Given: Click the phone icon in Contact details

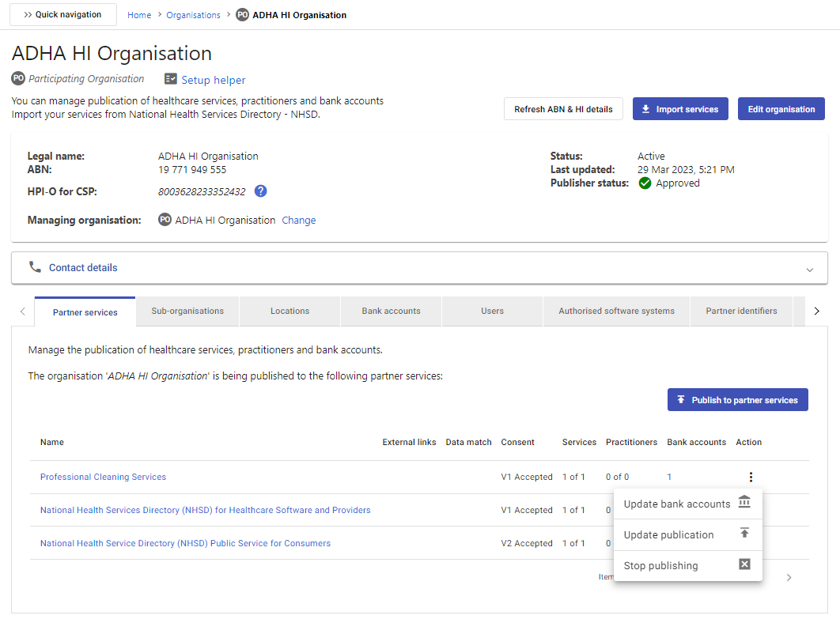Looking at the screenshot, I should 35,266.
